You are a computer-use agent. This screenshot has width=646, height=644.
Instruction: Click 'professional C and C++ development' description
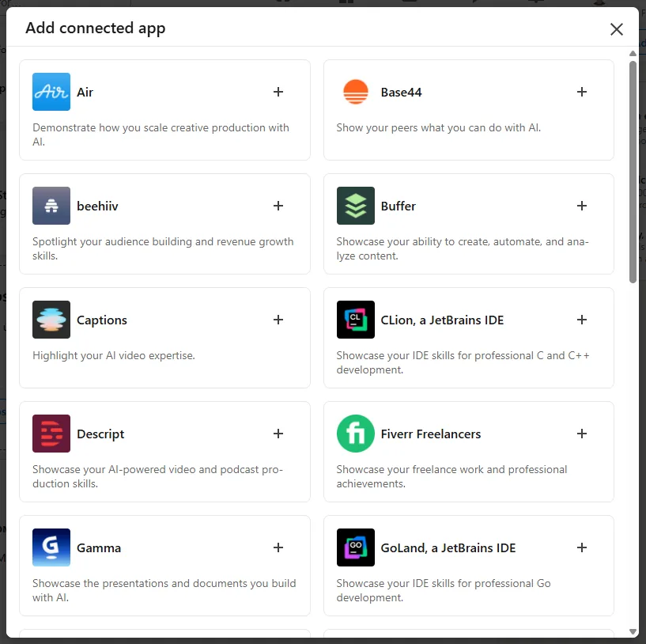pyautogui.click(x=463, y=362)
